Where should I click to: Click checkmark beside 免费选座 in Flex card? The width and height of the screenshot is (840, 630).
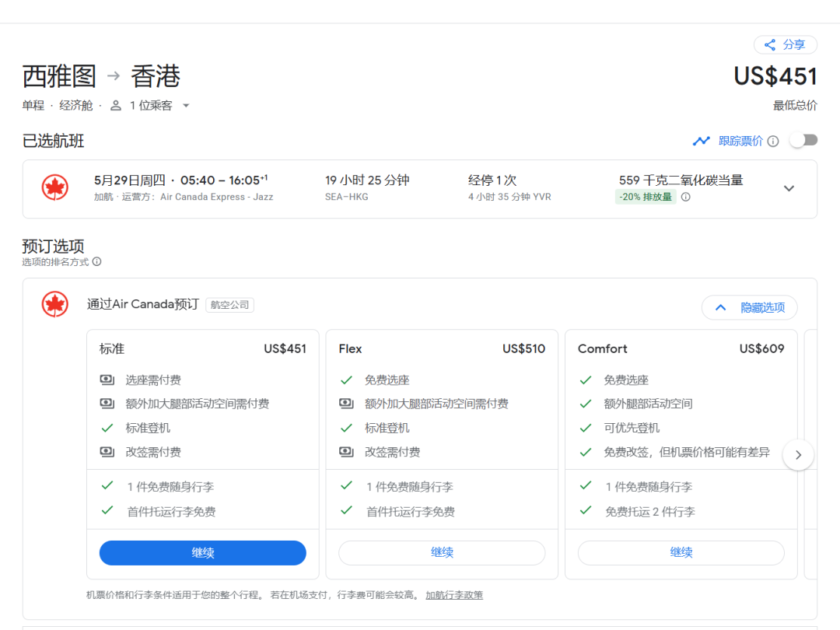[347, 380]
